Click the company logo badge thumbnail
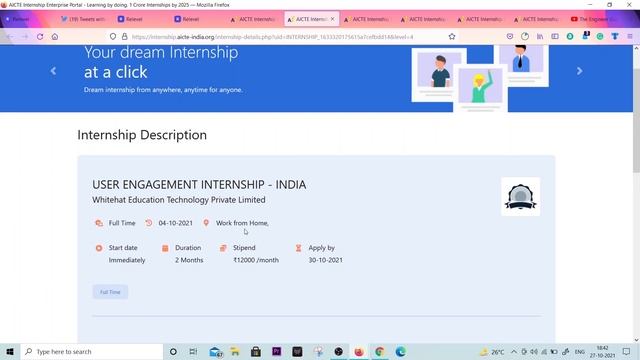640x360 pixels. (x=520, y=197)
